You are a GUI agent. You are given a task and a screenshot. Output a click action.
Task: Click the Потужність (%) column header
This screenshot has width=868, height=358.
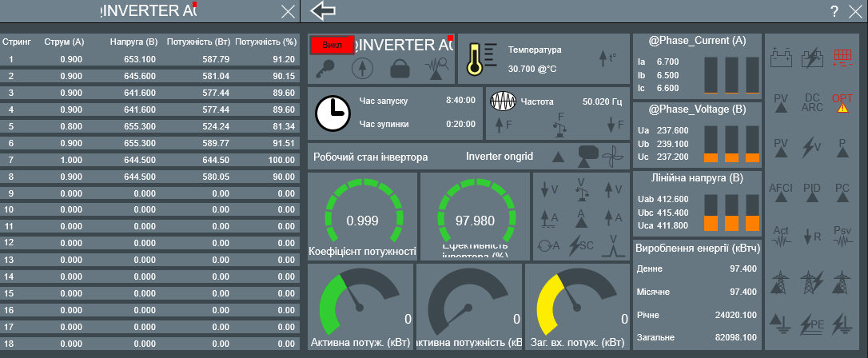click(266, 40)
